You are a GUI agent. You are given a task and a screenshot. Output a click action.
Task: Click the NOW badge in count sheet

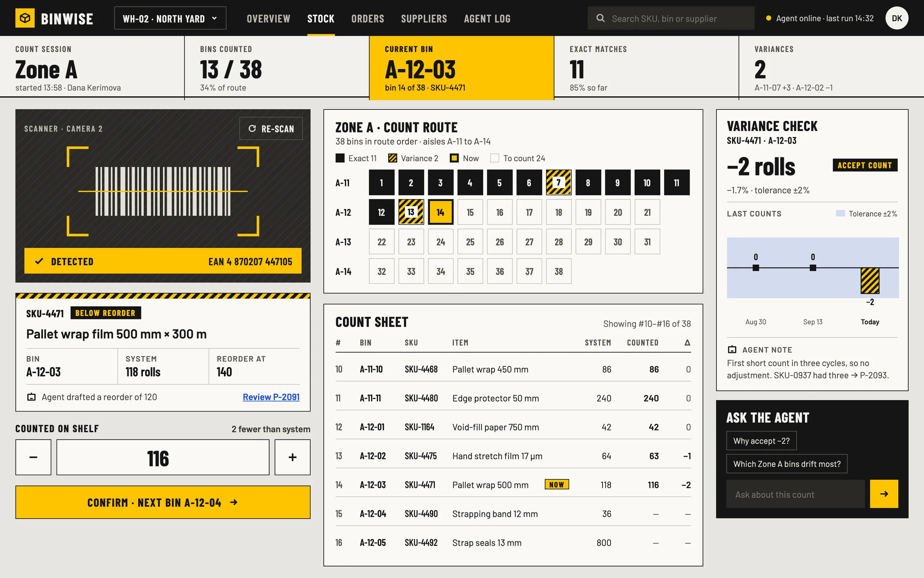557,484
